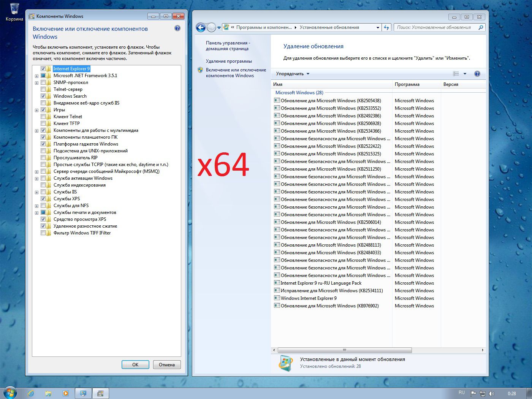The image size is (532, 399).
Task: Click the icon of Windows Internet Explorer 9 update
Action: click(277, 298)
